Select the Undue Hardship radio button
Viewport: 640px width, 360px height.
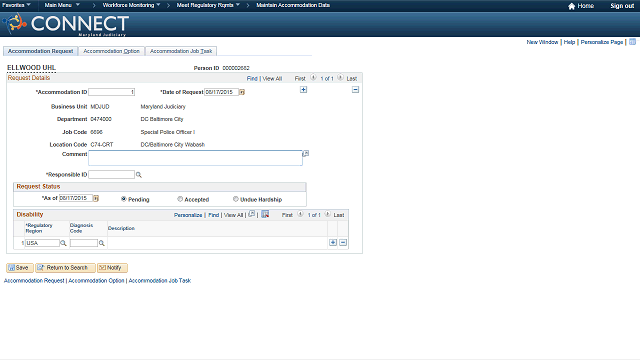click(236, 199)
